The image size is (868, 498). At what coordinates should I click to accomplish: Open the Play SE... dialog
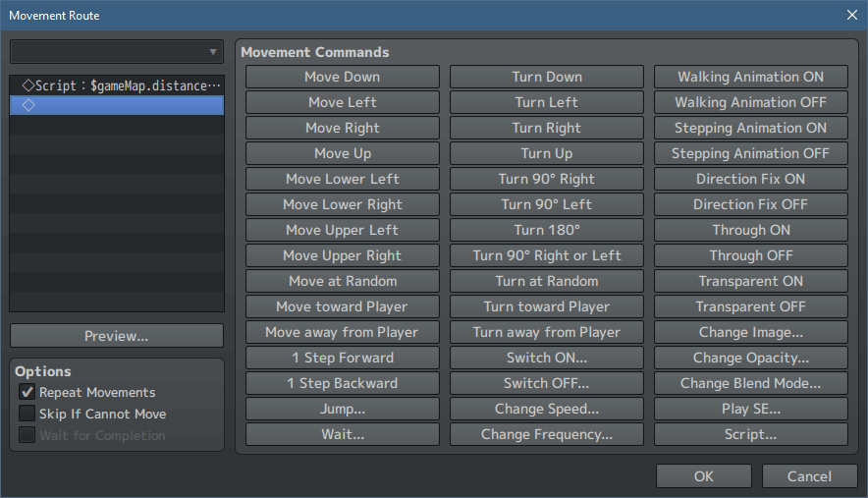(x=751, y=409)
